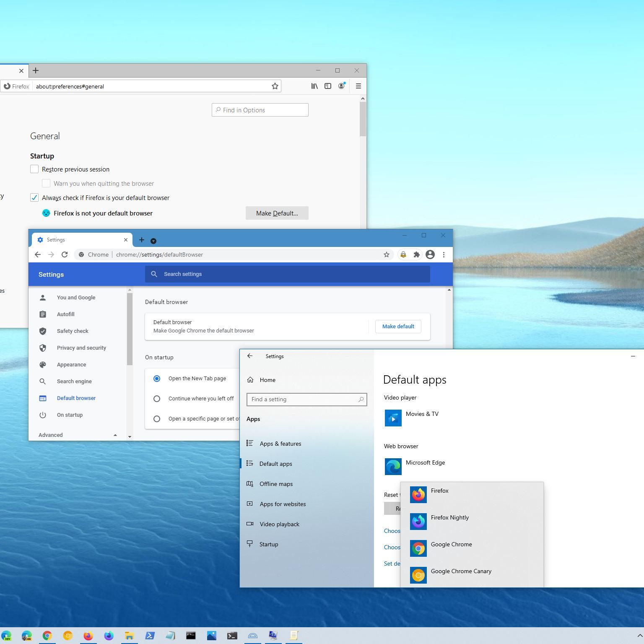Check Restore previous session checkbox

[34, 169]
